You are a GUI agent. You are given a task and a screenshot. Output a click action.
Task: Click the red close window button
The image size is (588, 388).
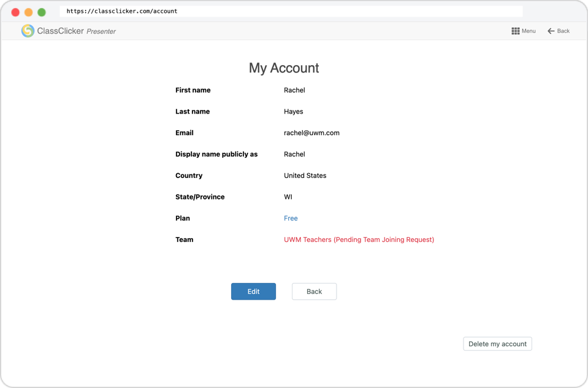tap(15, 12)
